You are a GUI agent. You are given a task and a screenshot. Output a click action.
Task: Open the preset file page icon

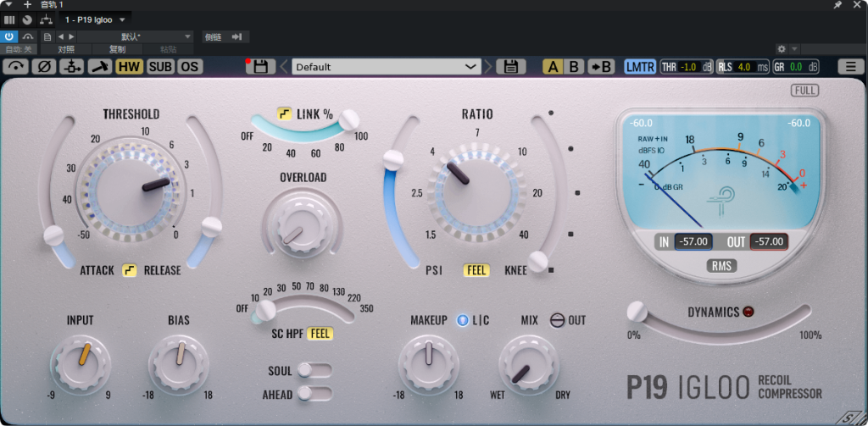point(47,37)
